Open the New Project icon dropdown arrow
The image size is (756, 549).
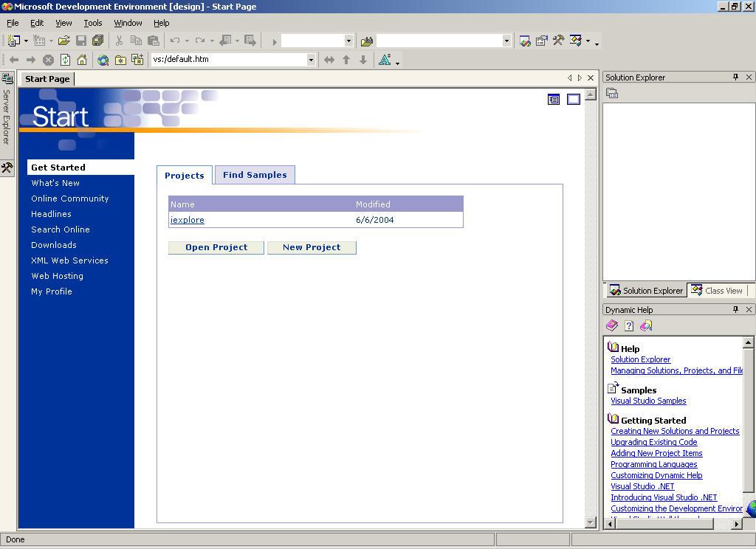26,41
